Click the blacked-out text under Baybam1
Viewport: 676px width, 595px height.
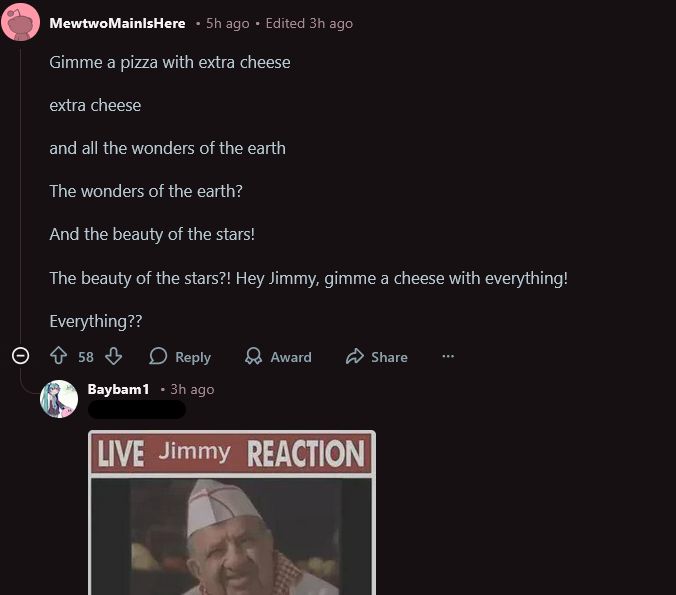[x=137, y=410]
